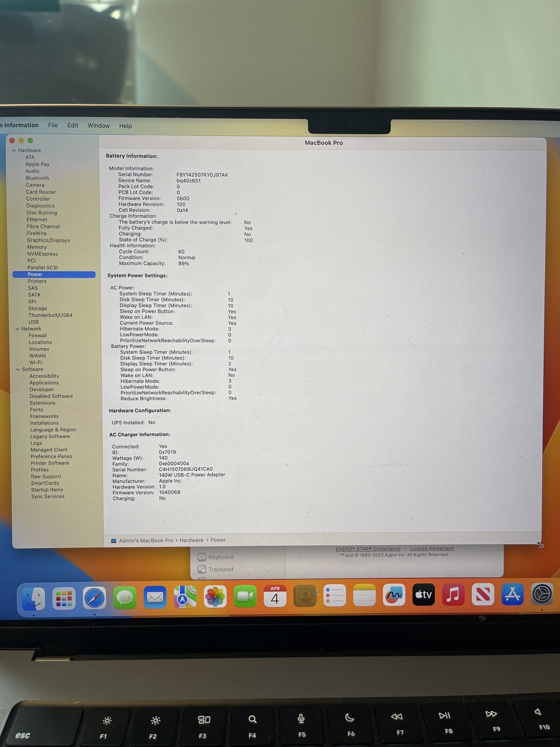Open the Help menu

click(x=125, y=126)
